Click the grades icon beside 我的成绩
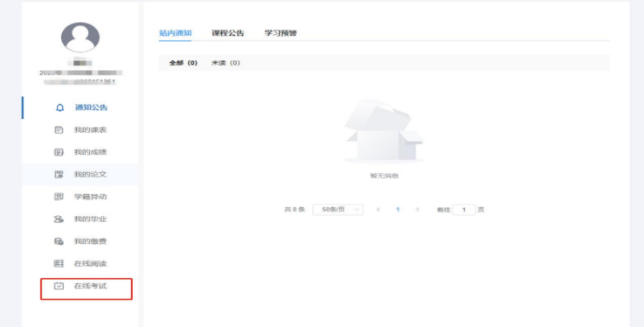This screenshot has height=327, width=644. coord(59,152)
